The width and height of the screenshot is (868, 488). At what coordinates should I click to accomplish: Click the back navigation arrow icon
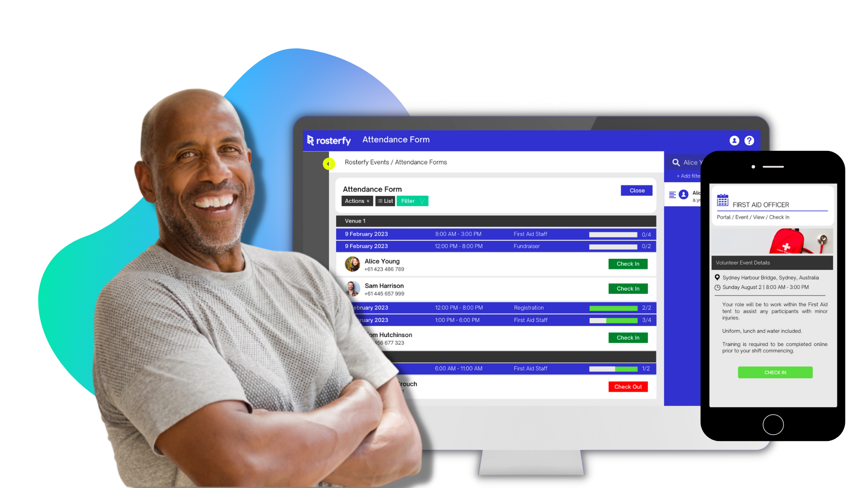pos(329,163)
